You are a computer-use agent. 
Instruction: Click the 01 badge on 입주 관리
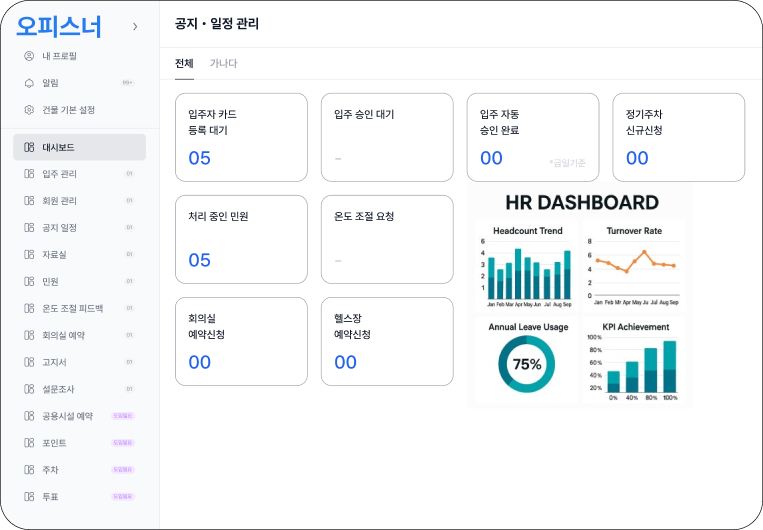point(129,174)
